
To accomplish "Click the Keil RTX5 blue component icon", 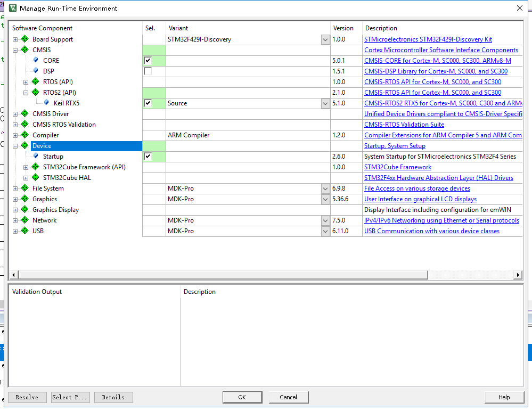I will (x=46, y=102).
